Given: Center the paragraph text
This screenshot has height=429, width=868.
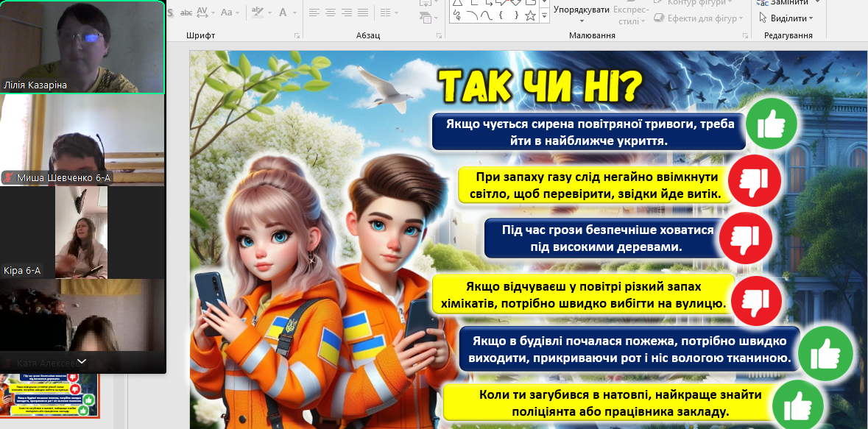Looking at the screenshot, I should click(331, 13).
